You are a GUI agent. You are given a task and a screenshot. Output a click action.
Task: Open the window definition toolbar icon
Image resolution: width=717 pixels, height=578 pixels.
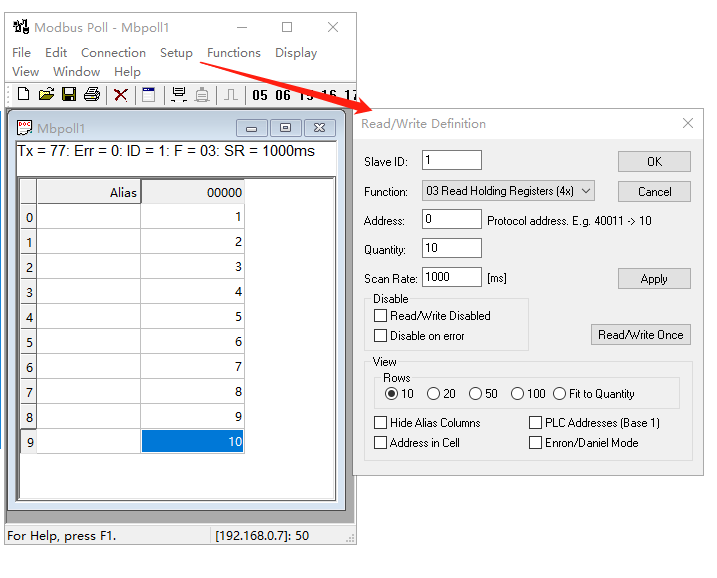pos(148,94)
